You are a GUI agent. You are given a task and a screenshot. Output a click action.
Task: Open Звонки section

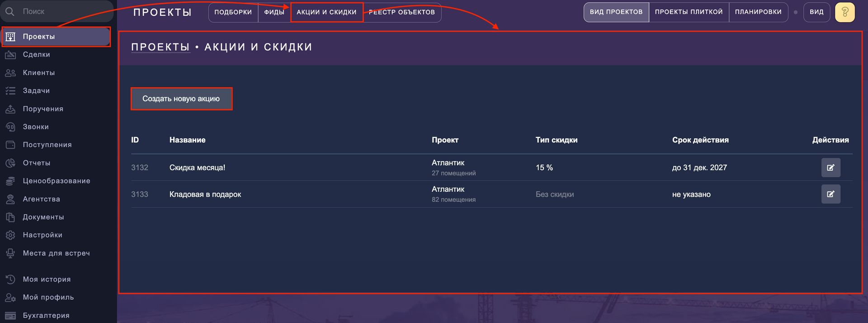click(x=36, y=127)
